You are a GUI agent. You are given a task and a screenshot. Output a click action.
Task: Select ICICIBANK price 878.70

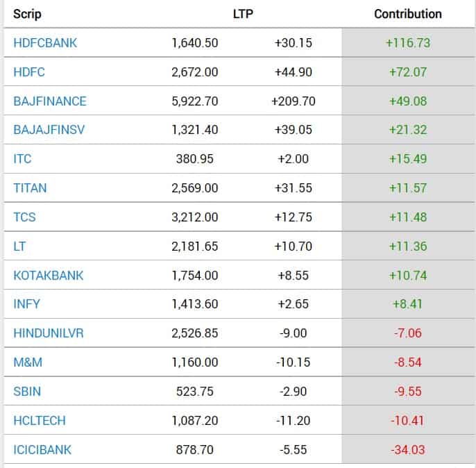coord(195,450)
